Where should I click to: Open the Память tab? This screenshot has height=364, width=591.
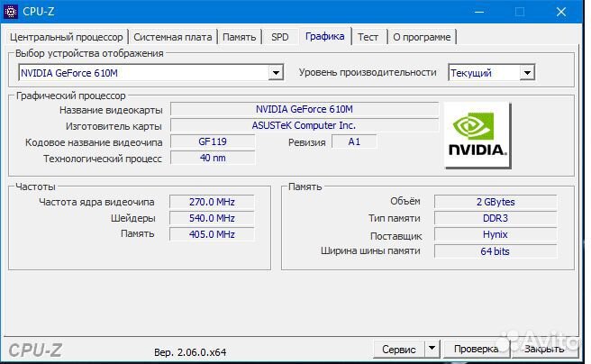[x=240, y=37]
